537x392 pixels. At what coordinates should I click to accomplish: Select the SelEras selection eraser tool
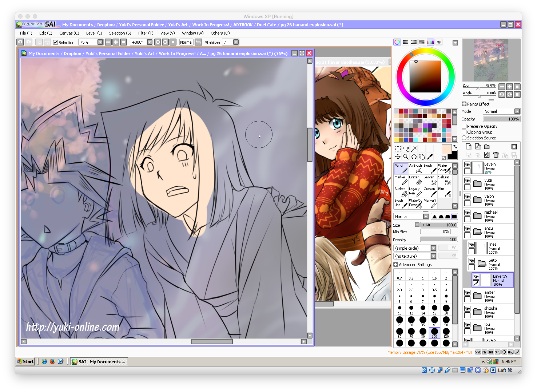click(x=444, y=180)
